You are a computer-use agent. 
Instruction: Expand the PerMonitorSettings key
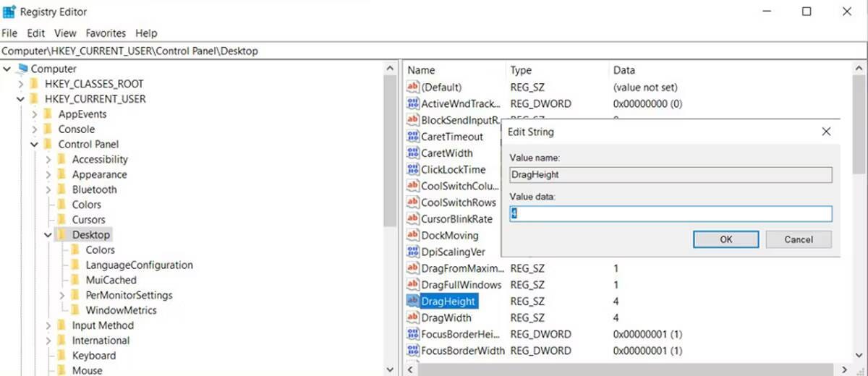[62, 295]
